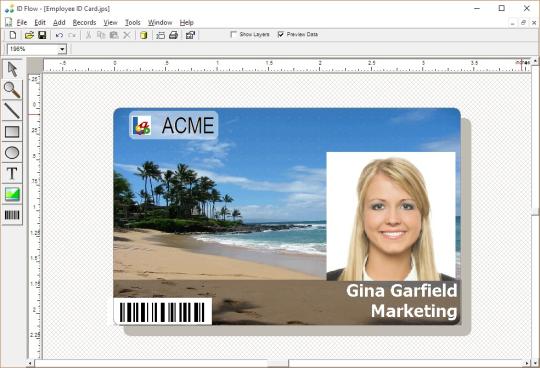Open the properties toolbar icon
Image resolution: width=540 pixels, height=368 pixels.
click(x=190, y=35)
